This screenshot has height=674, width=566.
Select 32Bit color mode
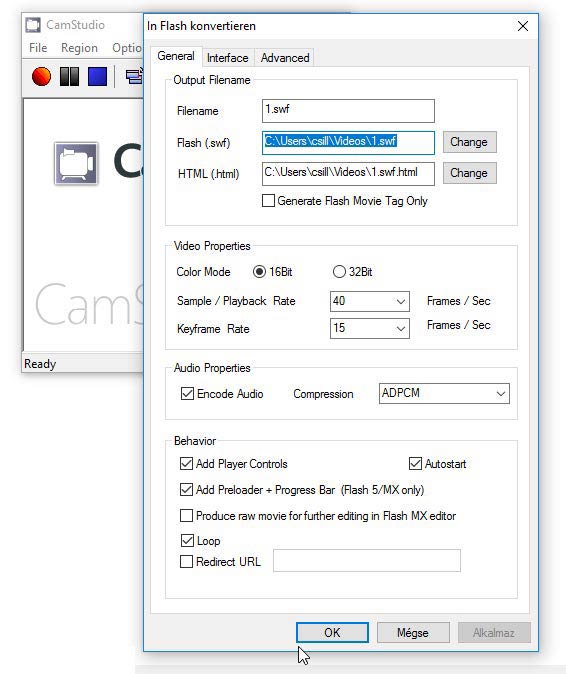(x=339, y=272)
